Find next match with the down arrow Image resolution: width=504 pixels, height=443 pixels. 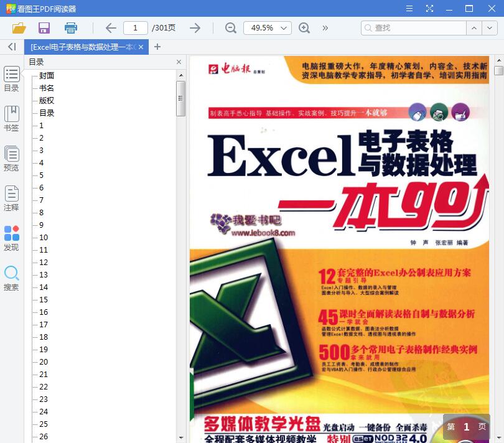490,28
